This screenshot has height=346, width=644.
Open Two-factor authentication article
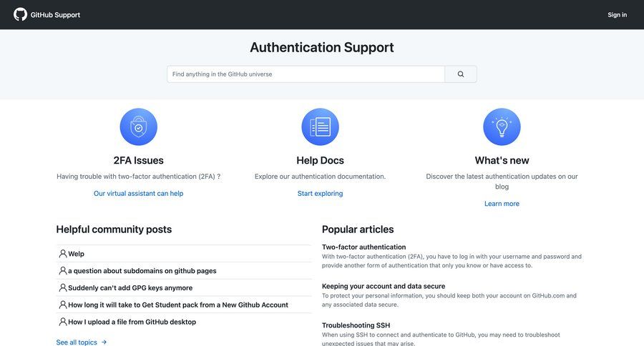click(x=364, y=247)
